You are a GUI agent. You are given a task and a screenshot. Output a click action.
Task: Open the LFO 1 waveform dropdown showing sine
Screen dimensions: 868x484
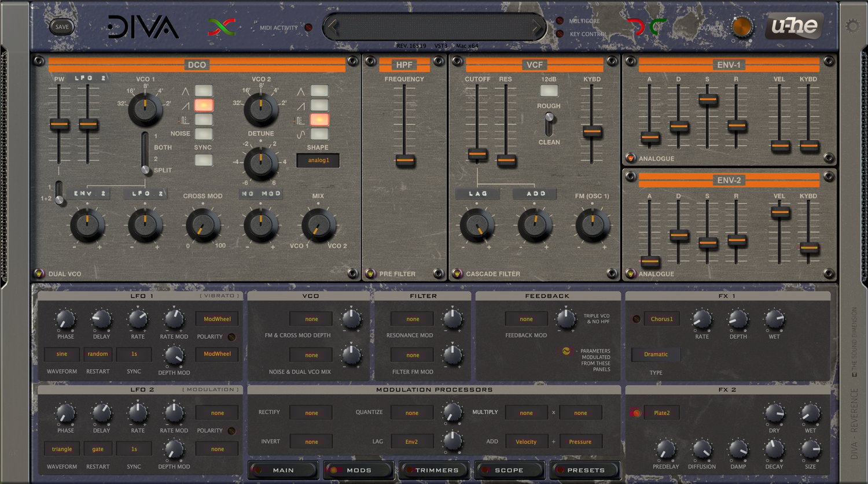62,354
